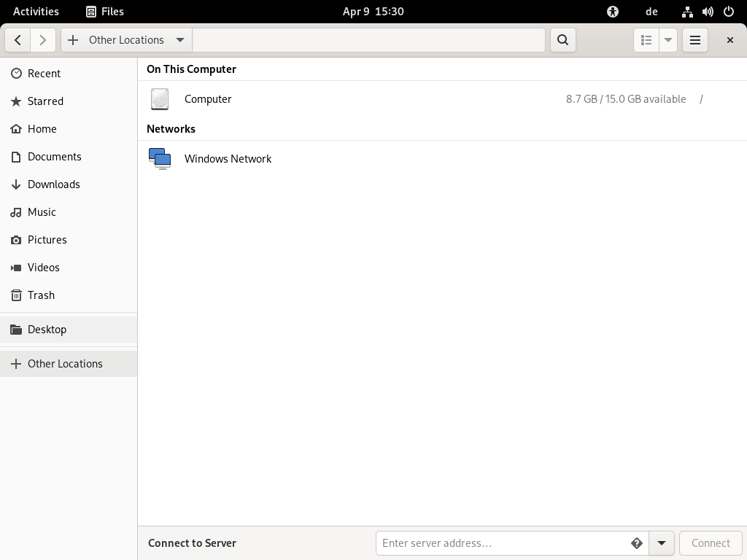This screenshot has height=560, width=747.
Task: Open Pictures in the sidebar
Action: point(69,239)
